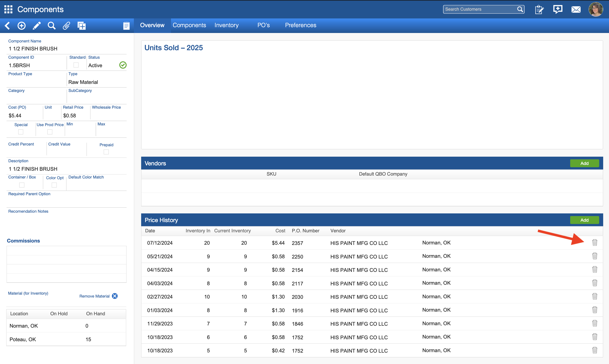Click Add in the Vendors section

(x=584, y=163)
